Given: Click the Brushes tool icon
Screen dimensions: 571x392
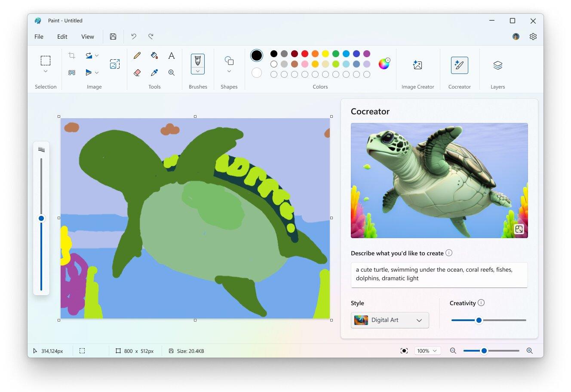Looking at the screenshot, I should pyautogui.click(x=198, y=60).
